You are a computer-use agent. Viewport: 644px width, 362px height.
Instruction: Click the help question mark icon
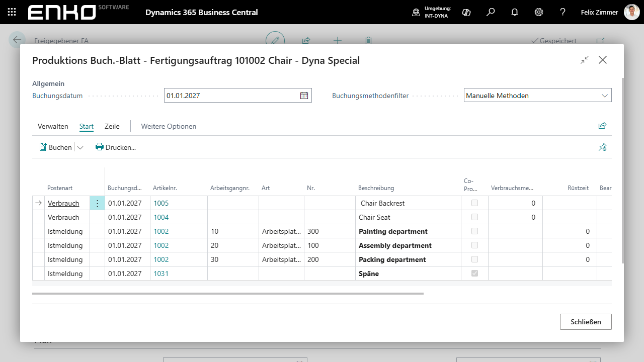(x=563, y=12)
